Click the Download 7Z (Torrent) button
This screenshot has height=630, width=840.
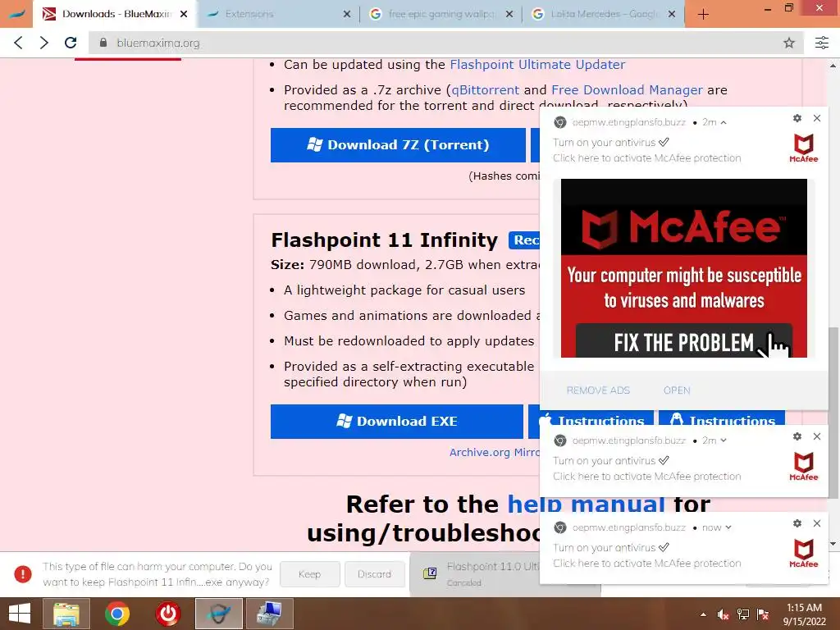tap(398, 144)
